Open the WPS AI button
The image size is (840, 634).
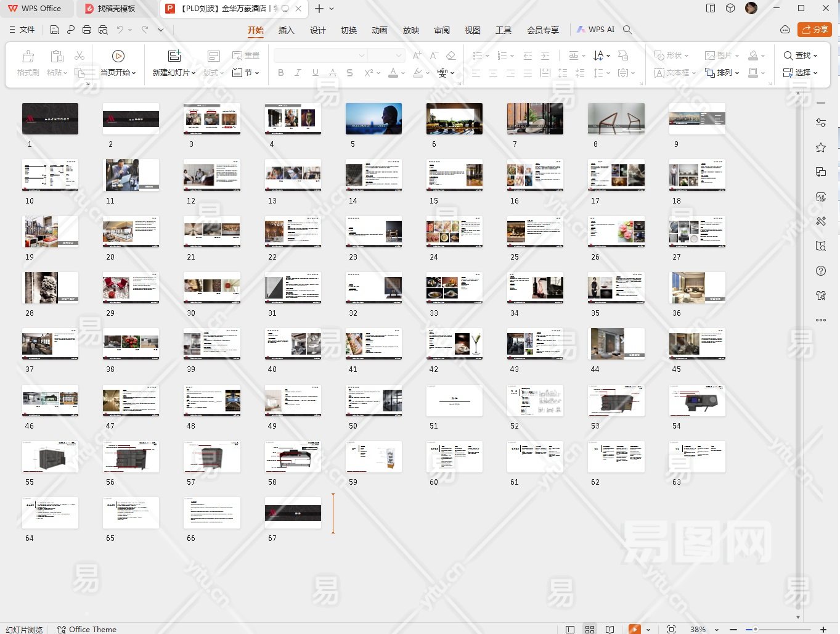(x=595, y=30)
